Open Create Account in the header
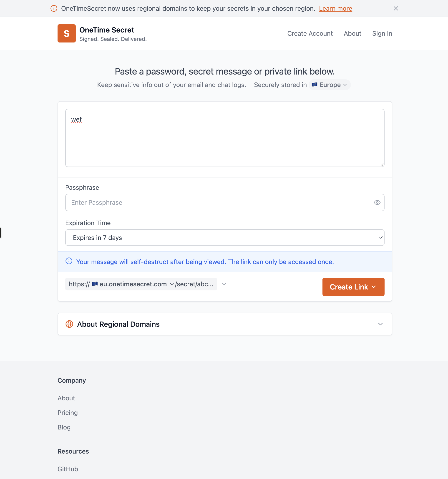 coord(310,33)
